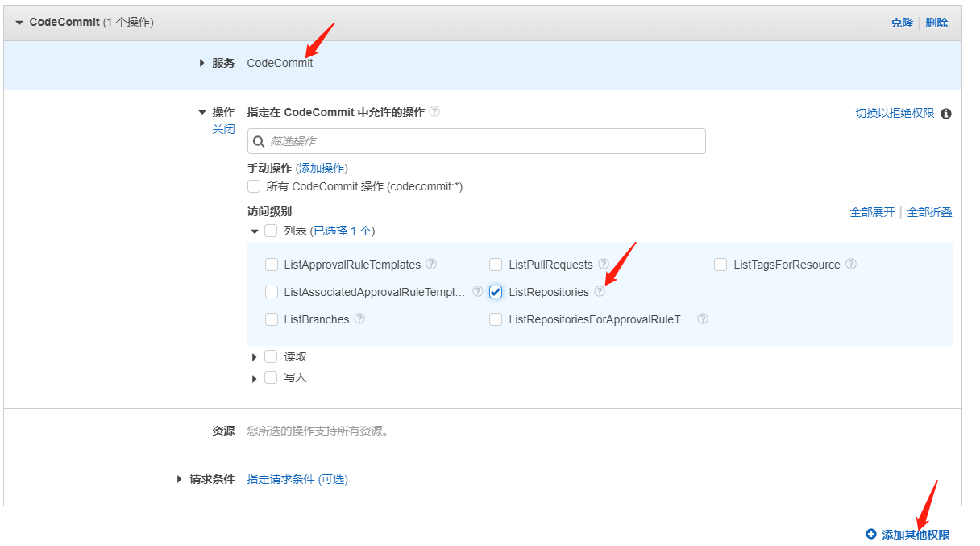The height and width of the screenshot is (546, 980).
Task: Check the ListBranches checkbox
Action: click(272, 319)
